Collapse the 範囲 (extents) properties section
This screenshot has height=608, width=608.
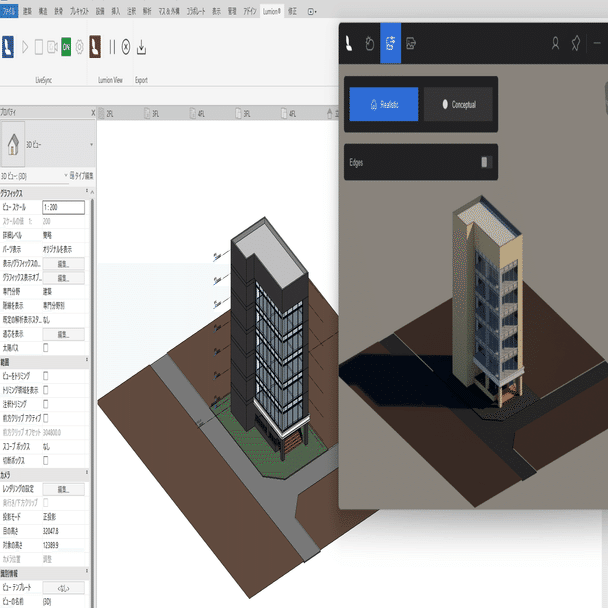coord(87,360)
